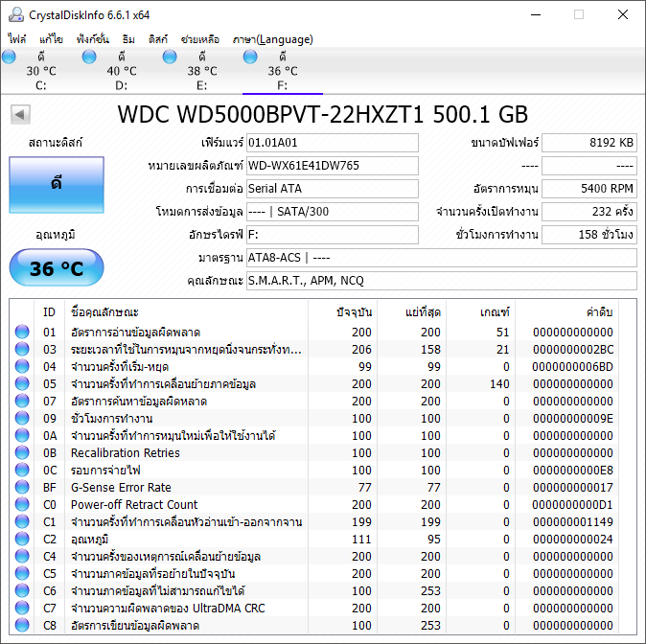Click status orb for Power-off Retract Count
Image resolution: width=646 pixels, height=644 pixels.
click(22, 505)
